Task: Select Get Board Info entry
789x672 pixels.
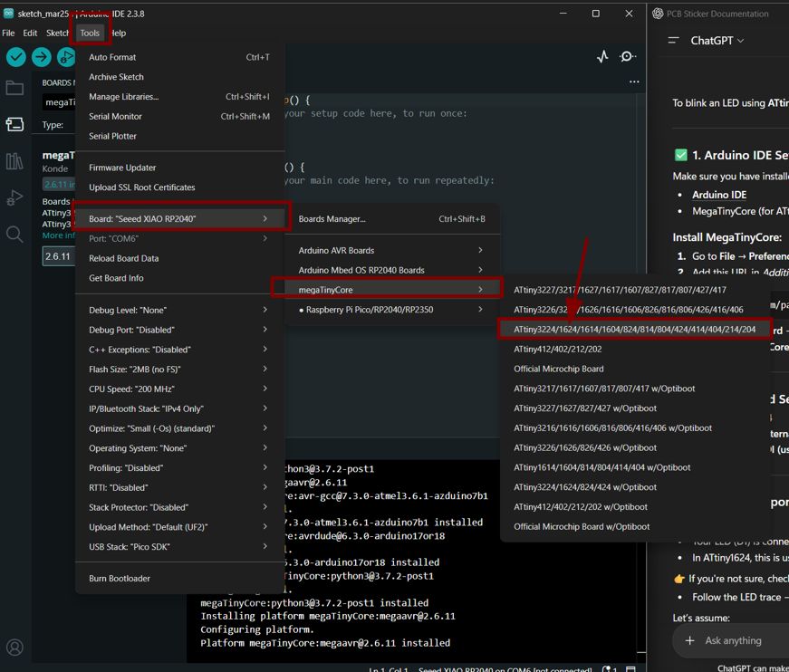Action: pos(179,278)
